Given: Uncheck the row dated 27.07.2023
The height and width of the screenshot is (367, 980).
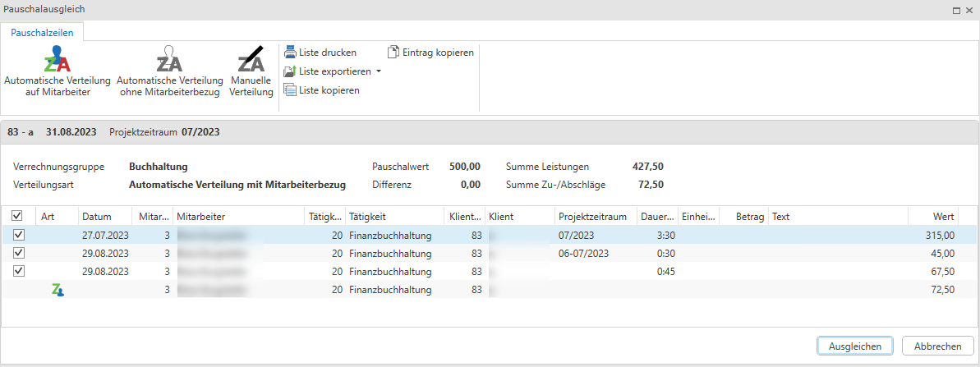Looking at the screenshot, I should click(x=19, y=235).
